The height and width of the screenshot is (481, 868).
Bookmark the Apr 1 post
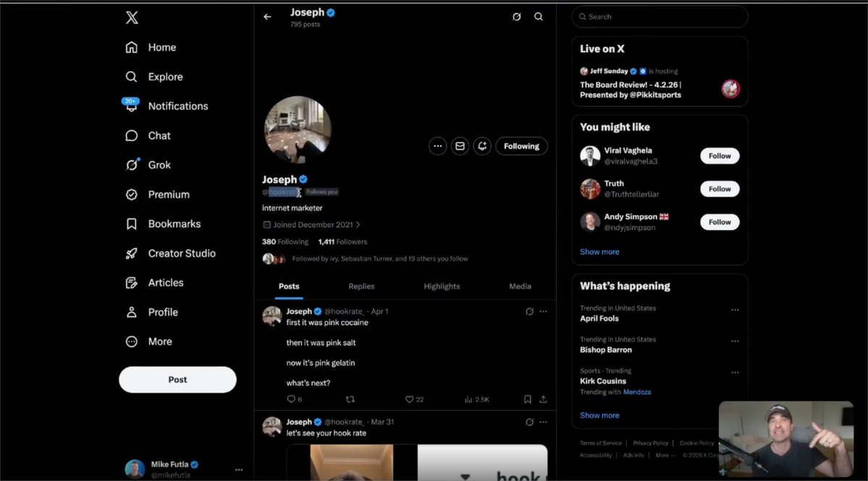point(528,399)
